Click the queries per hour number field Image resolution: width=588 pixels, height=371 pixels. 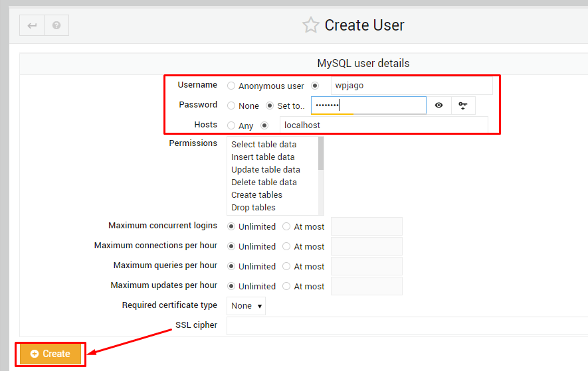[x=367, y=266]
